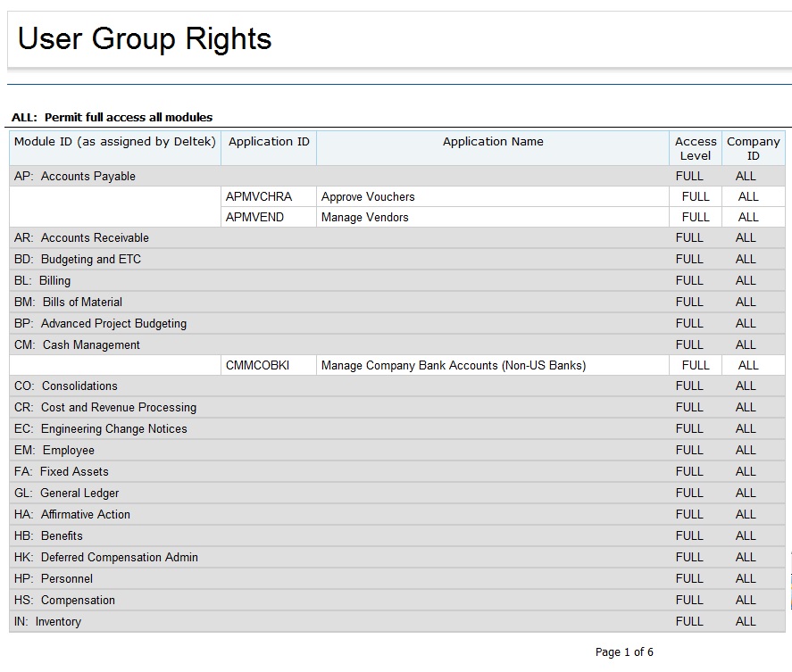
Task: Click the ALL: Permit full access heading
Action: coord(112,118)
